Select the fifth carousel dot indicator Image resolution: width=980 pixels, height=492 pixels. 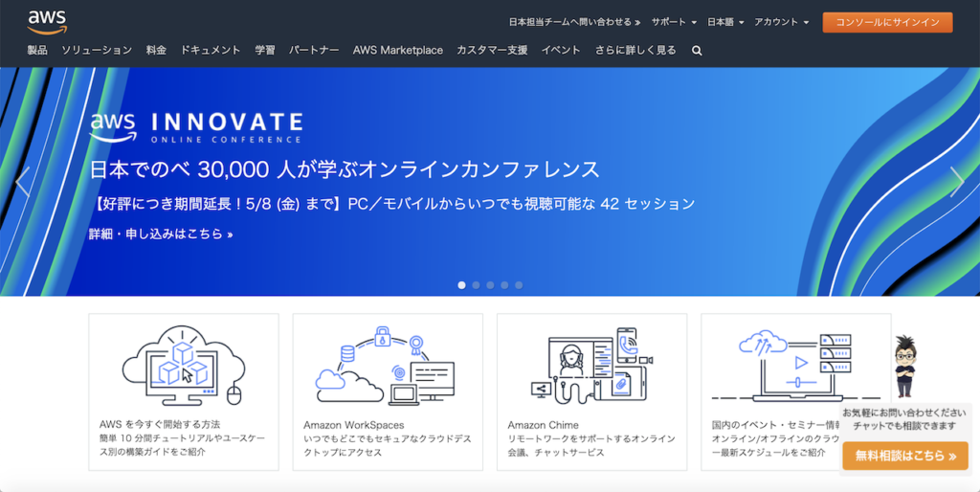[519, 285]
